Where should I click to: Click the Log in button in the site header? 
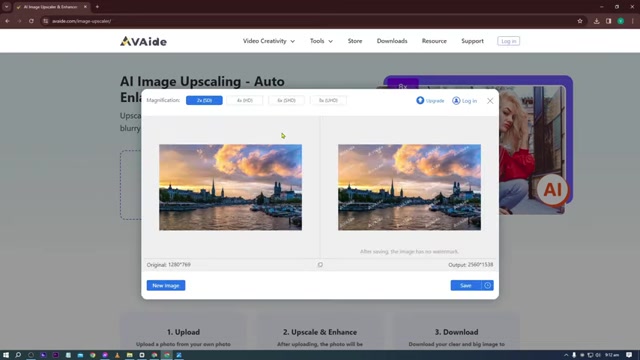click(508, 41)
